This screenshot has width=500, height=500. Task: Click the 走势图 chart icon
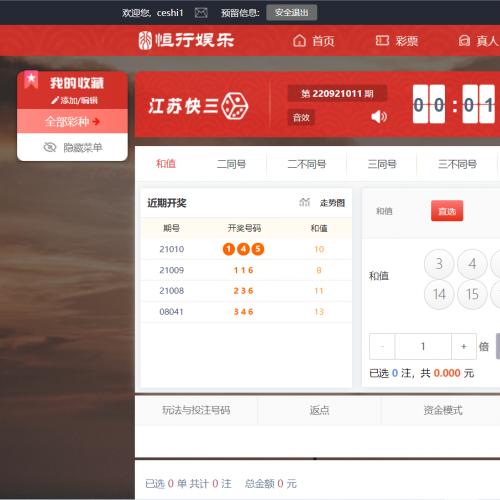pyautogui.click(x=305, y=202)
